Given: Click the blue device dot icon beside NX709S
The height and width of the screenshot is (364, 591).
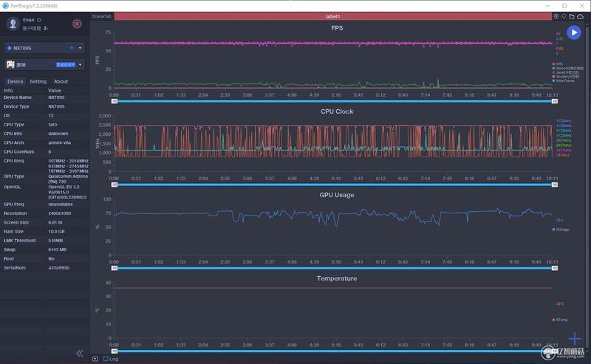Looking at the screenshot, I should click(x=10, y=48).
